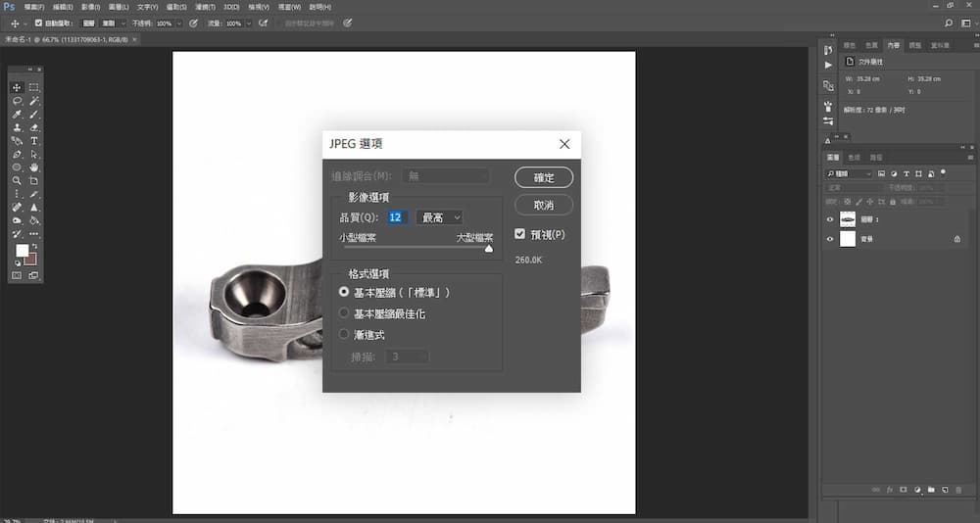
Task: Filter layers by type layers (T icon)
Action: point(906,173)
